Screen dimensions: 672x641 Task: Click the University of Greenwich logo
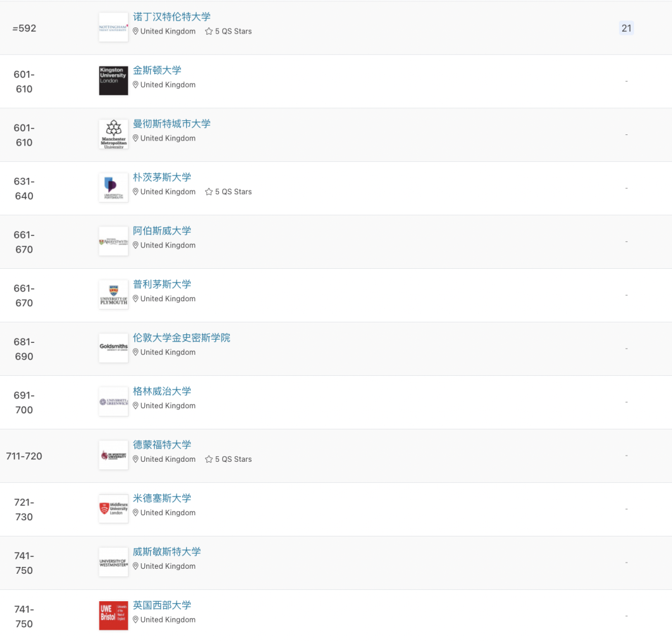(x=114, y=402)
